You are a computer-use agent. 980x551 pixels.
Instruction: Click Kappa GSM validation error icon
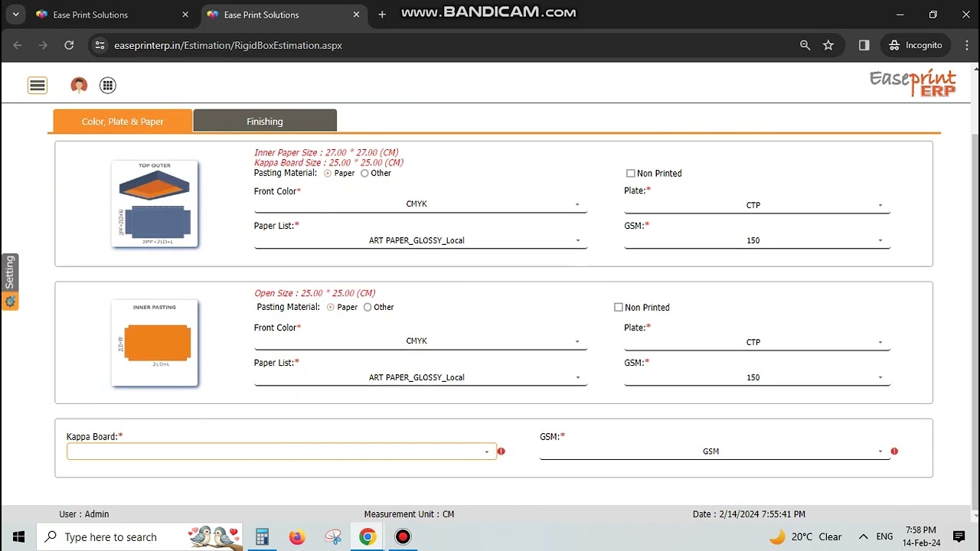tap(894, 452)
